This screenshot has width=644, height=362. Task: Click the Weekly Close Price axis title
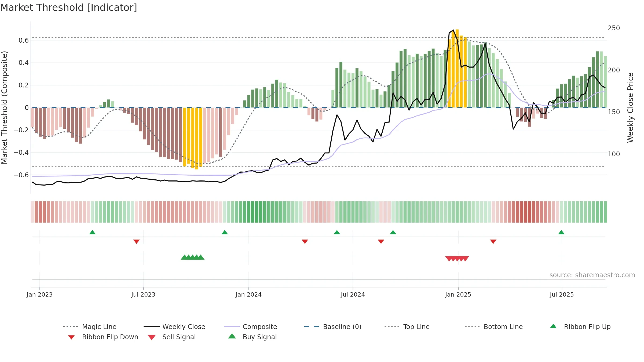pyautogui.click(x=630, y=108)
